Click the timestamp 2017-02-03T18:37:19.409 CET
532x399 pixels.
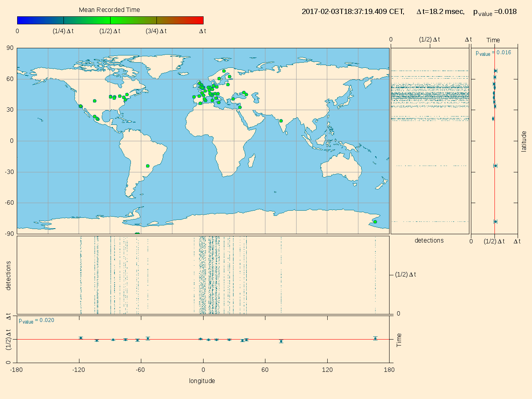tap(353, 12)
